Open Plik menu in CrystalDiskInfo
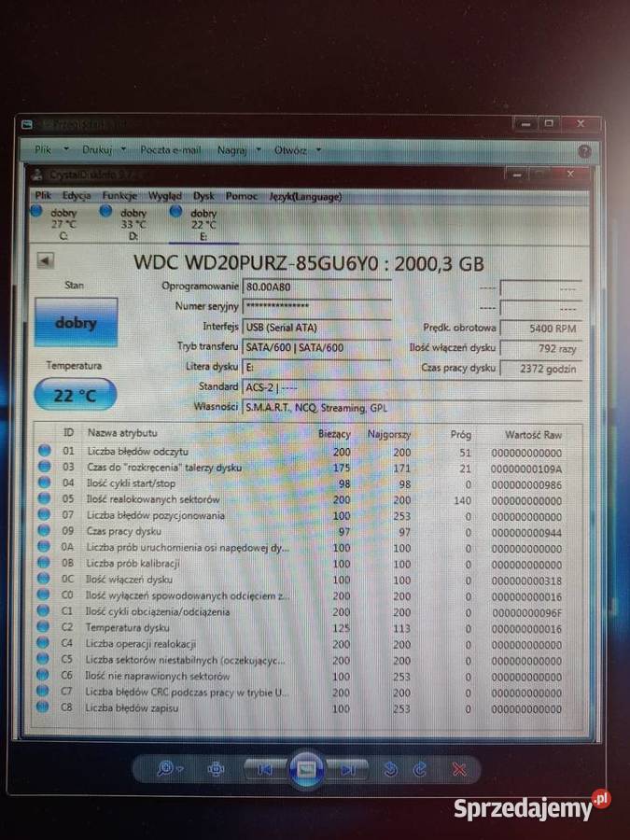Screen dimensions: 630x840 (x=43, y=196)
